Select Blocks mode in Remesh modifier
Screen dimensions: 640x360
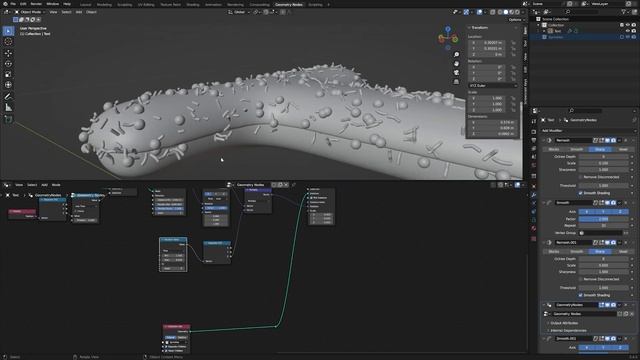tap(553, 149)
